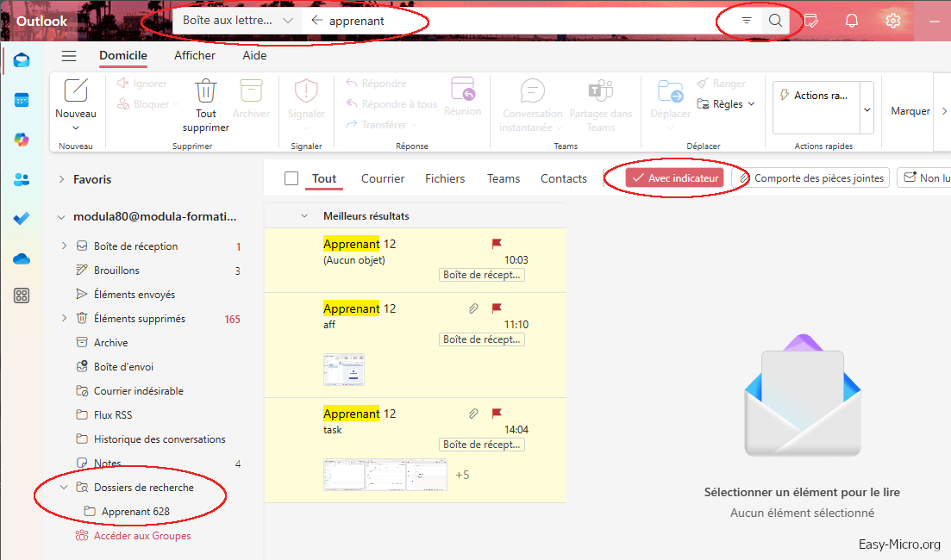This screenshot has height=560, width=951.
Task: Tick the select-all messages checkbox
Action: pyautogui.click(x=291, y=178)
